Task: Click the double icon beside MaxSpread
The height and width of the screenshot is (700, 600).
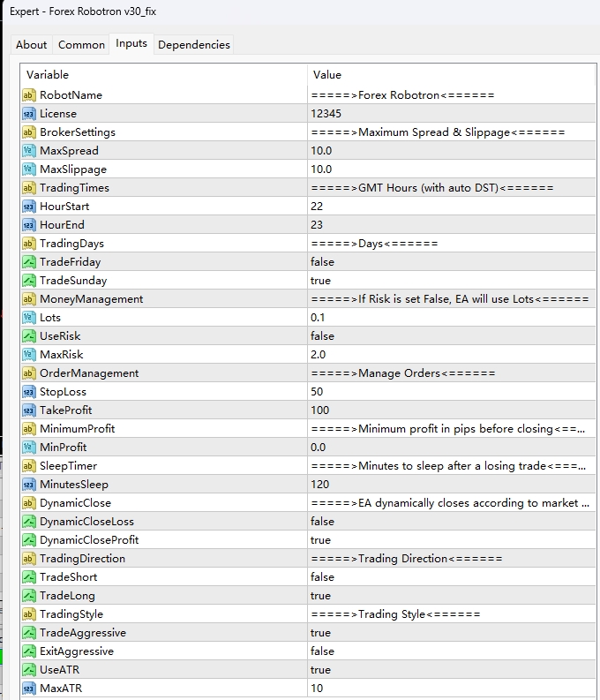Action: coord(28,151)
